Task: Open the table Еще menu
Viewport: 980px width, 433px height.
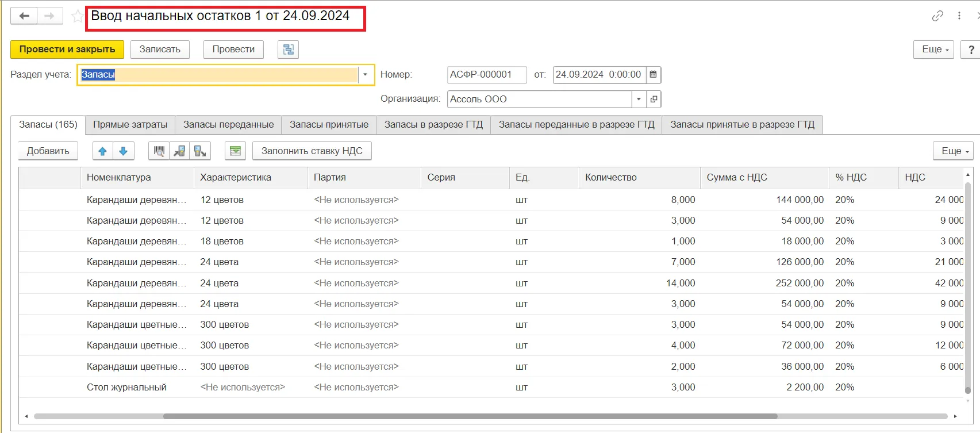Action: pos(953,151)
